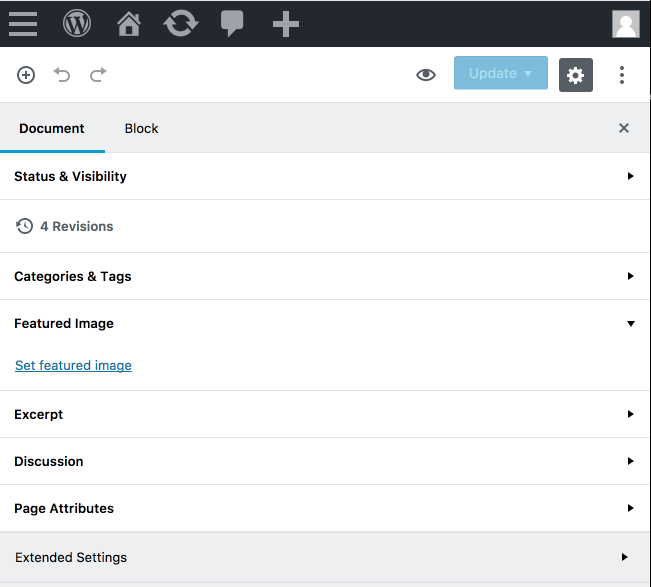Switch to the Block tab

[141, 129]
